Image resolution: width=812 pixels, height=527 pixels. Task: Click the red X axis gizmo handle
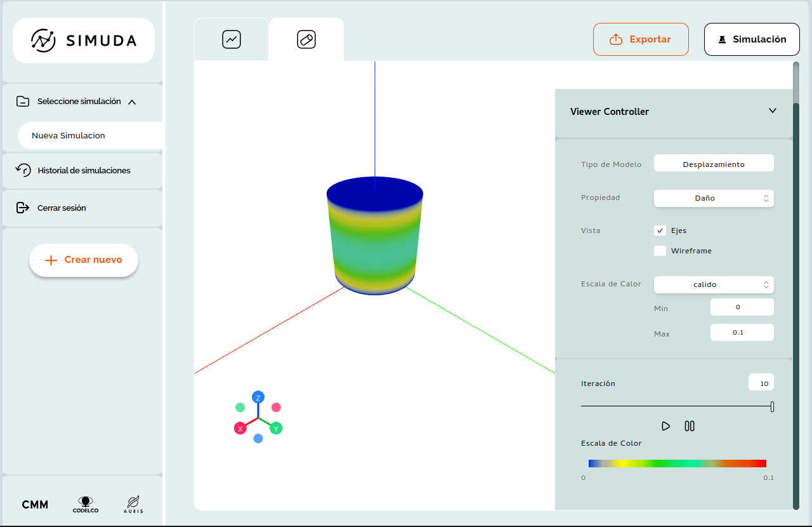pyautogui.click(x=240, y=429)
